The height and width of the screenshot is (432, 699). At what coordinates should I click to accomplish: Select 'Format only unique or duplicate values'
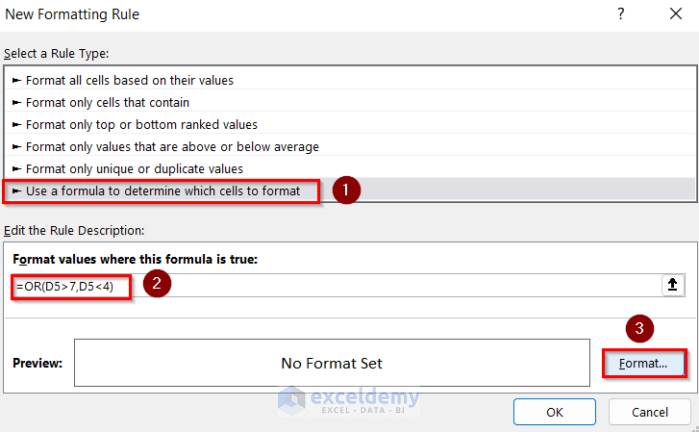(x=134, y=169)
